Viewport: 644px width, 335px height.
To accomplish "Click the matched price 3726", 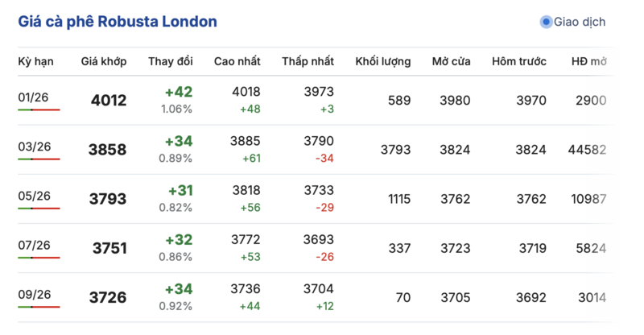I will 109,298.
